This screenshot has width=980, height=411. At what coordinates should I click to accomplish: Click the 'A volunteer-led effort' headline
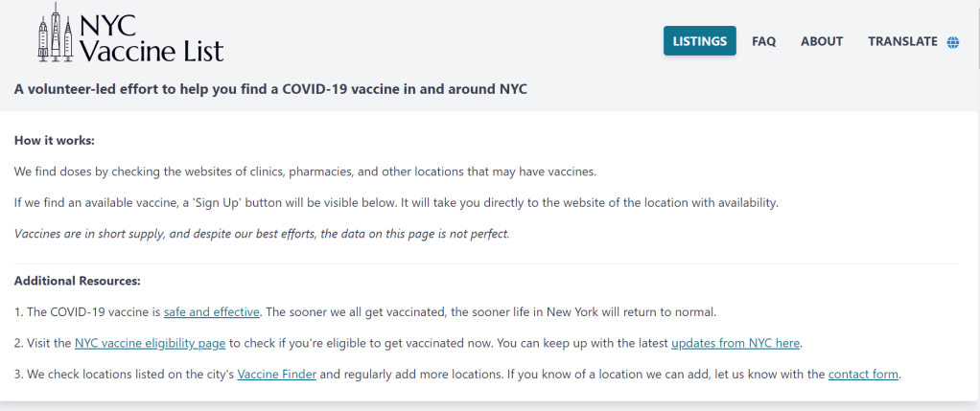point(271,89)
